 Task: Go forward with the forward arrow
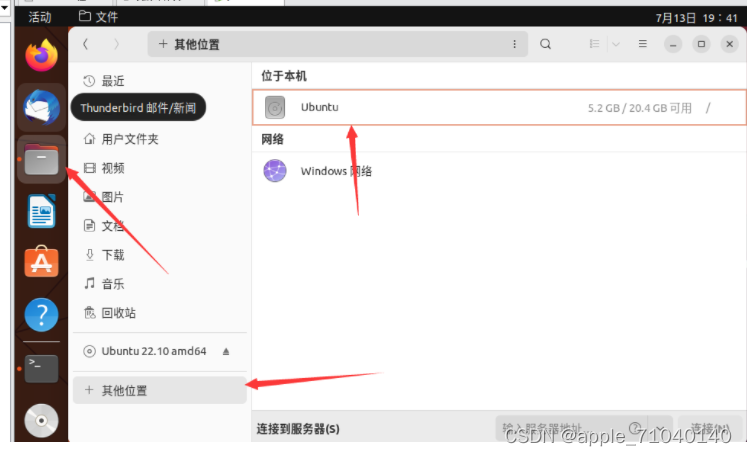(x=116, y=44)
